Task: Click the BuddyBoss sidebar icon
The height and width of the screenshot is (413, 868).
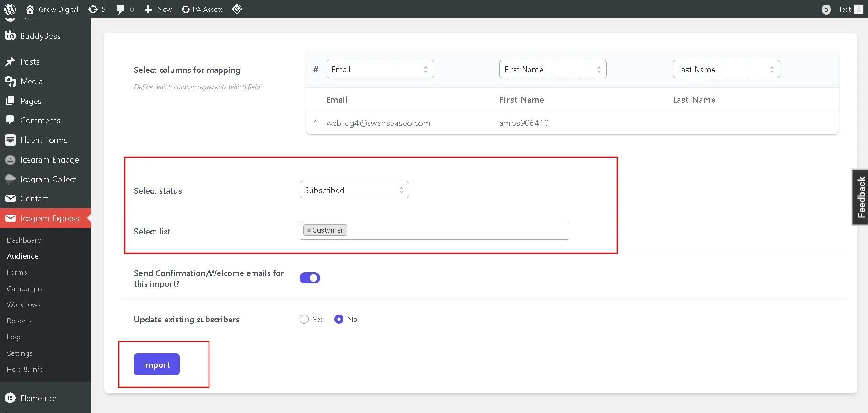Action: [x=10, y=36]
